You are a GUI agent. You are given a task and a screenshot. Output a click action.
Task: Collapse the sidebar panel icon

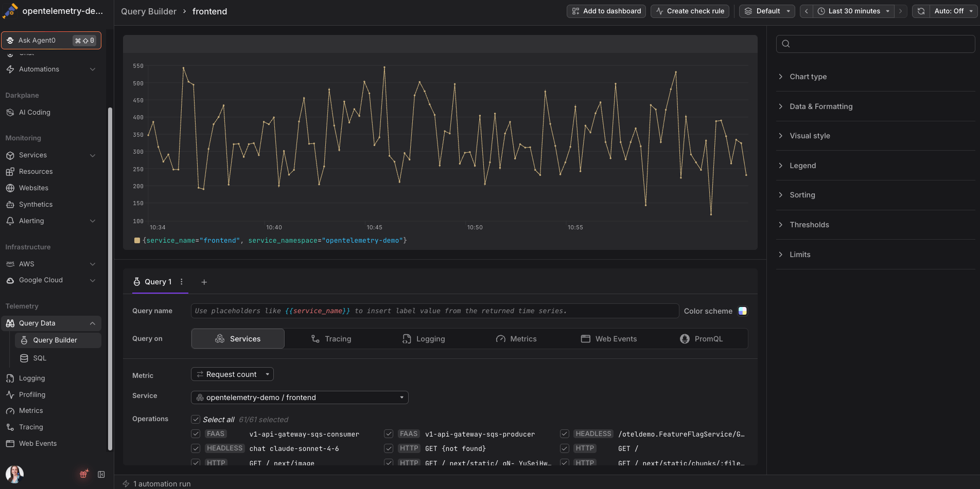coord(101,474)
